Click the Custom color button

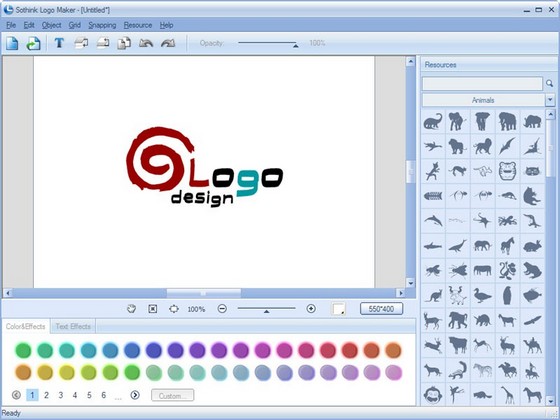point(172,395)
